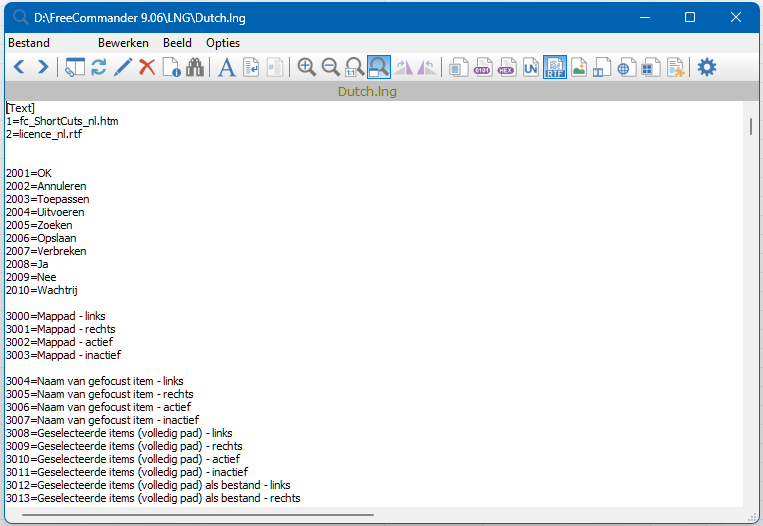Screen dimensions: 763x526
Task: Switch to binary 0101 view mode
Action: [483, 67]
